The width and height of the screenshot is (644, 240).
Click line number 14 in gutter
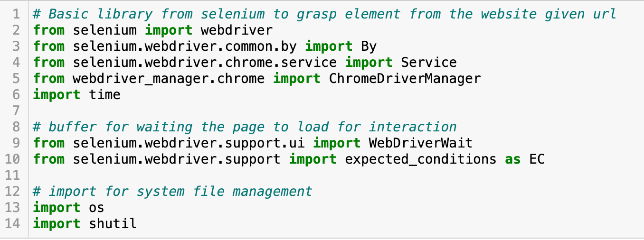click(x=12, y=224)
